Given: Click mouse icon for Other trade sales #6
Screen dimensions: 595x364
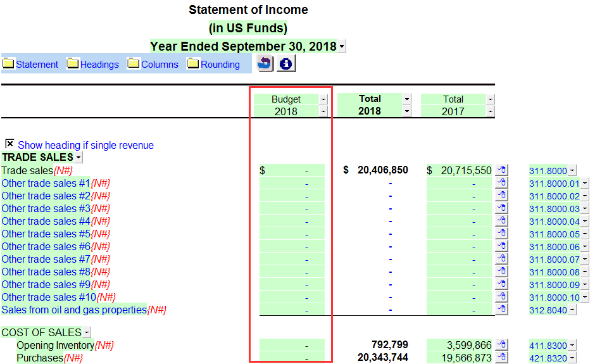Looking at the screenshot, I should 502,246.
